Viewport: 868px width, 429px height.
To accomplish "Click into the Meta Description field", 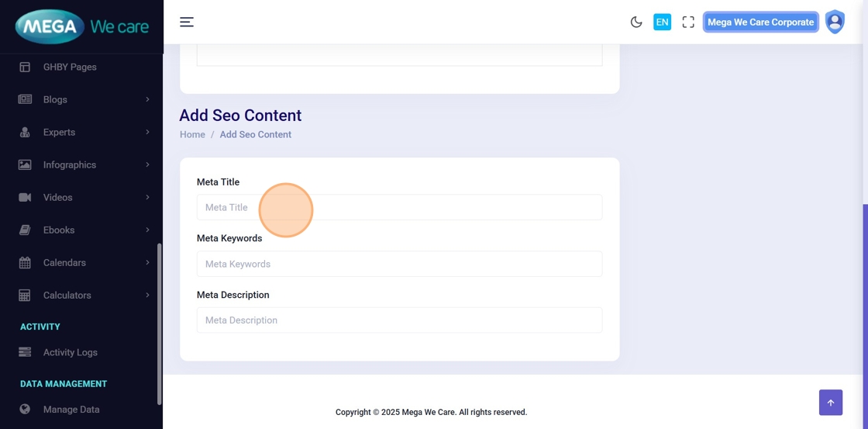I will 399,320.
